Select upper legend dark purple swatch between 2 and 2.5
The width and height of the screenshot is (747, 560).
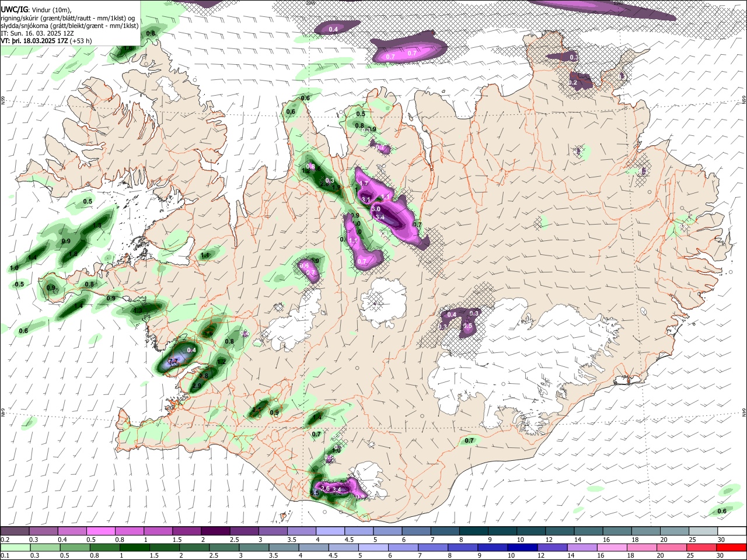[215, 531]
